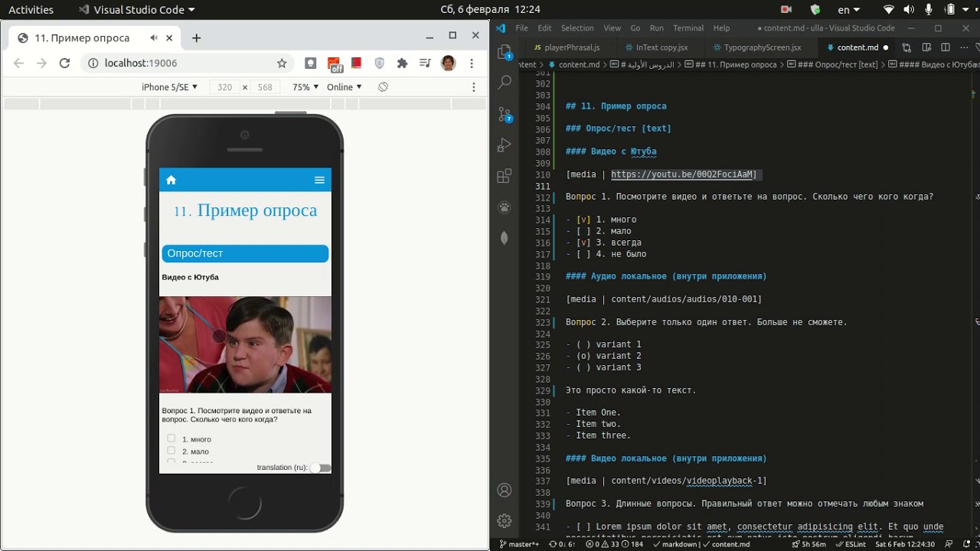Open a new browser tab
The width and height of the screenshot is (980, 551).
point(196,37)
